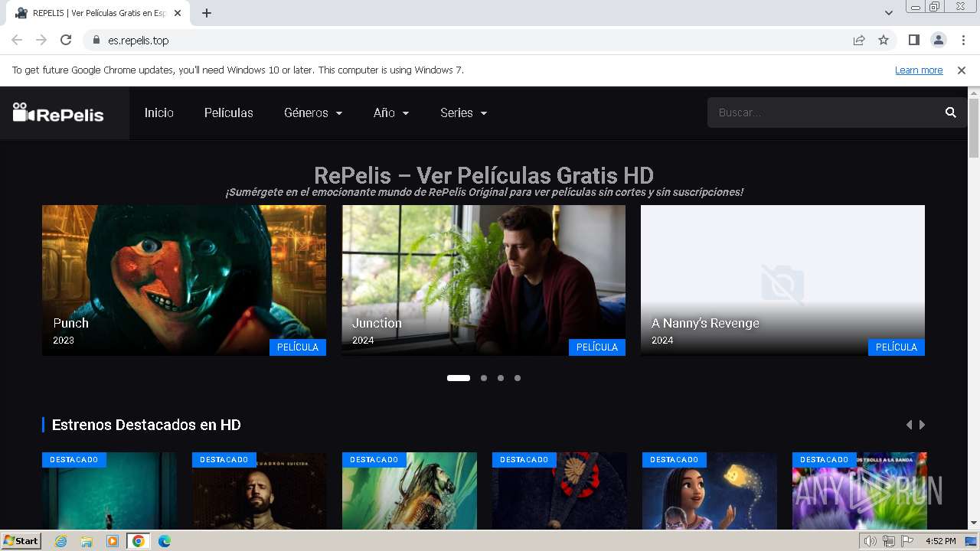Click the RePelis camera logo
Viewport: 980px width, 551px height.
[x=58, y=113]
